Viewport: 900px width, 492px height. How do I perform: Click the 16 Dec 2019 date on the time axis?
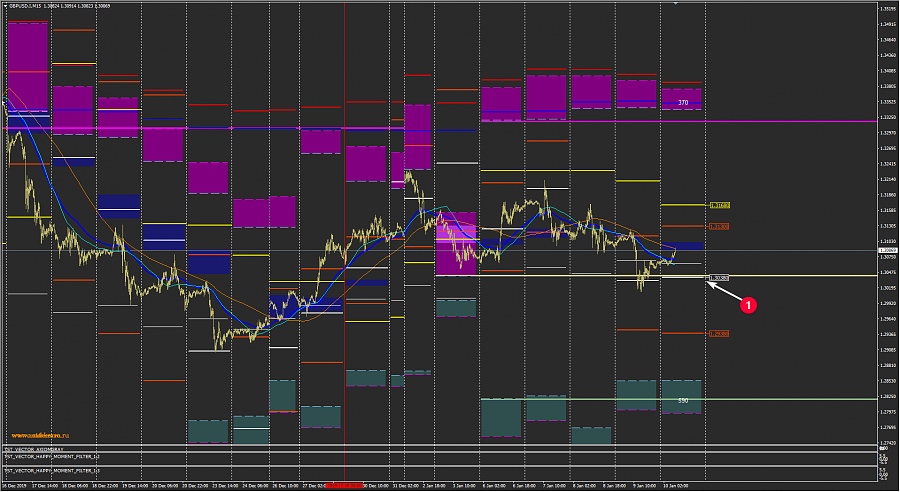pyautogui.click(x=14, y=486)
